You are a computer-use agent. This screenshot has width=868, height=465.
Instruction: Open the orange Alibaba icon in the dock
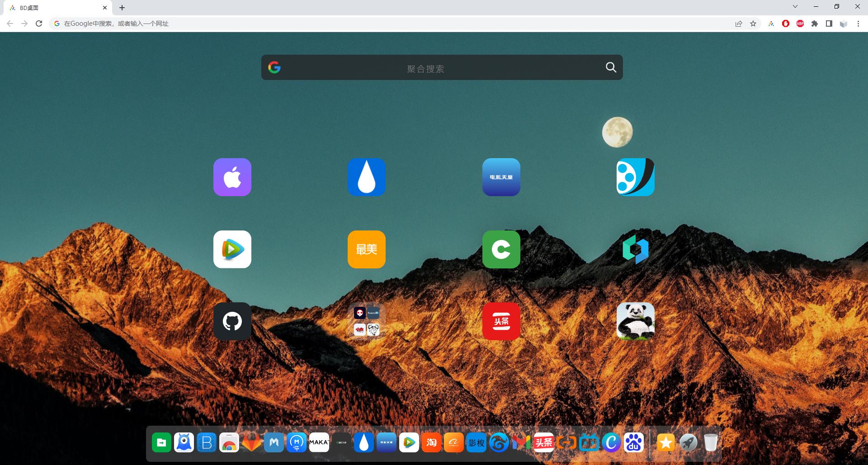tap(454, 443)
